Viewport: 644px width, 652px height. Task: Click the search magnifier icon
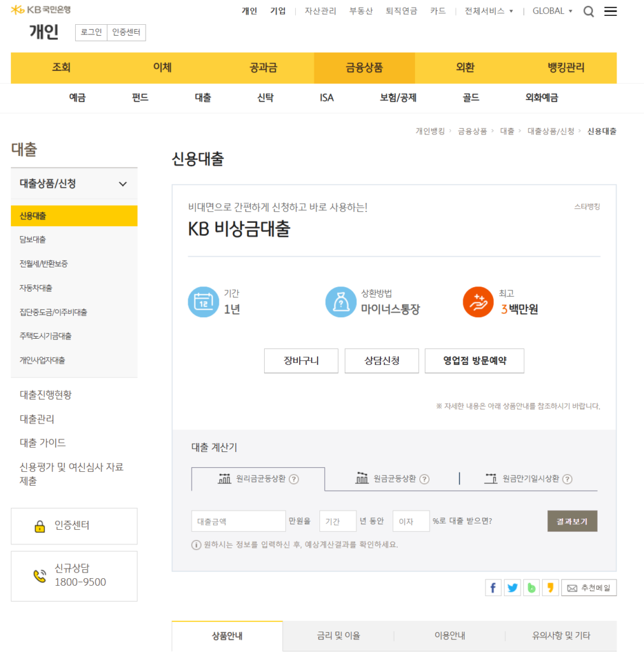[589, 11]
